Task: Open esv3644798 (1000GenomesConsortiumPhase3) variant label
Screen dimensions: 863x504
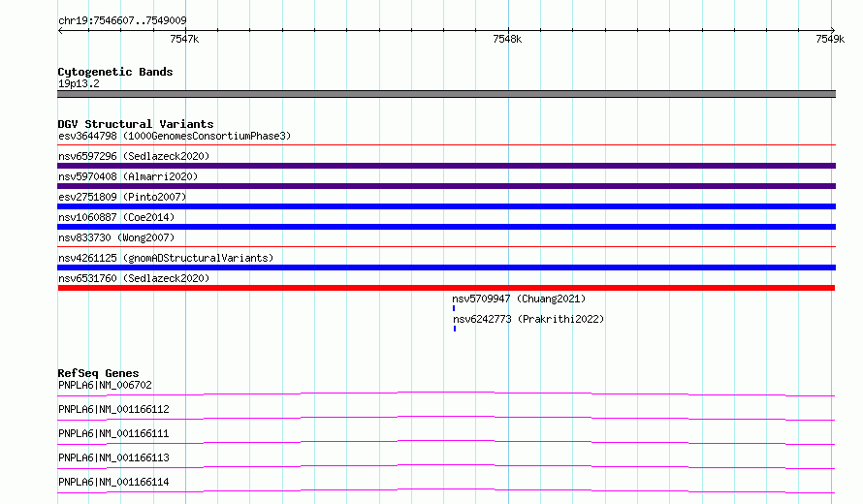Action: pos(175,136)
